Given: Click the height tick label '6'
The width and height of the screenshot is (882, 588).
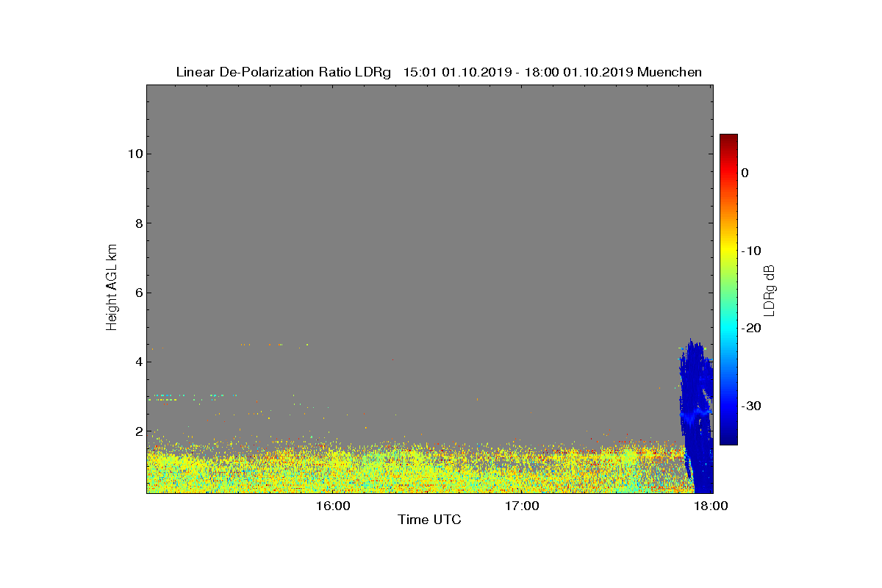Looking at the screenshot, I should pos(137,293).
